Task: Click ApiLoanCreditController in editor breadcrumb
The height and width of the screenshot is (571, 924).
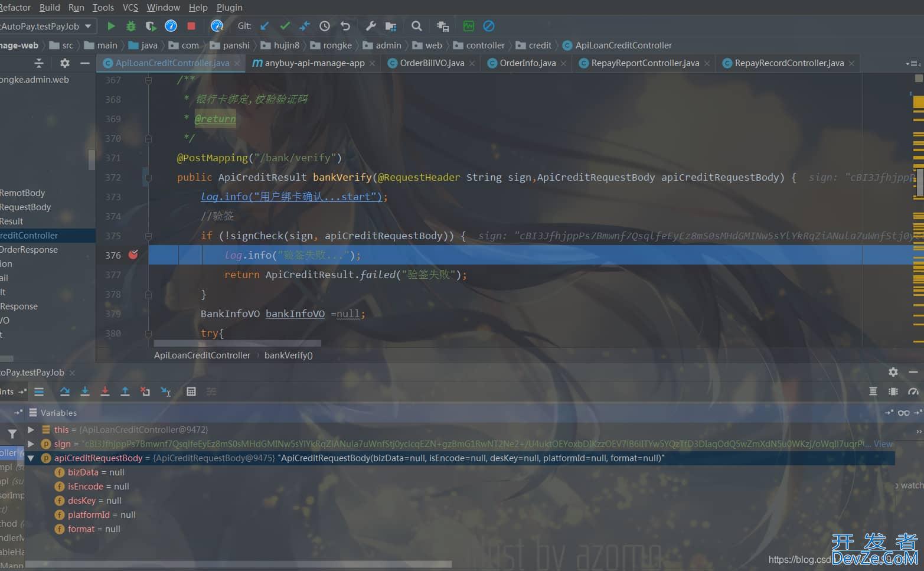Action: pyautogui.click(x=202, y=355)
